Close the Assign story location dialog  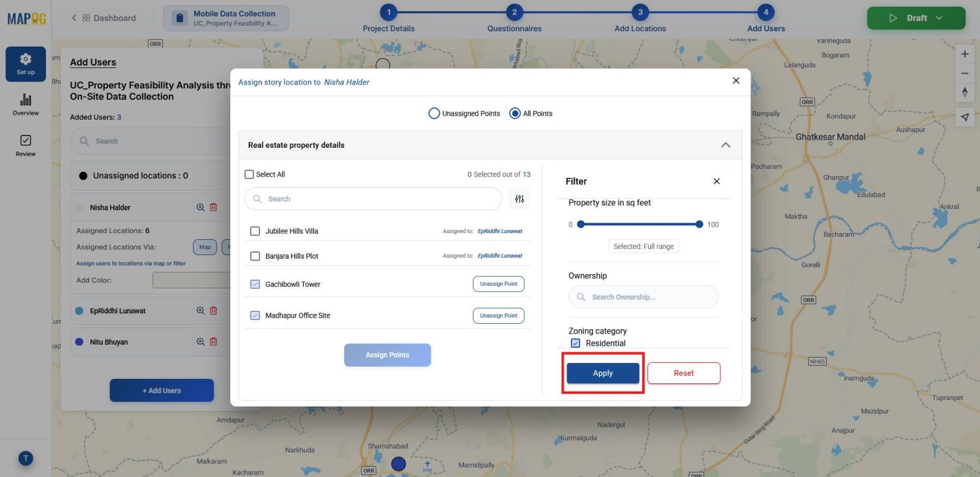point(736,80)
